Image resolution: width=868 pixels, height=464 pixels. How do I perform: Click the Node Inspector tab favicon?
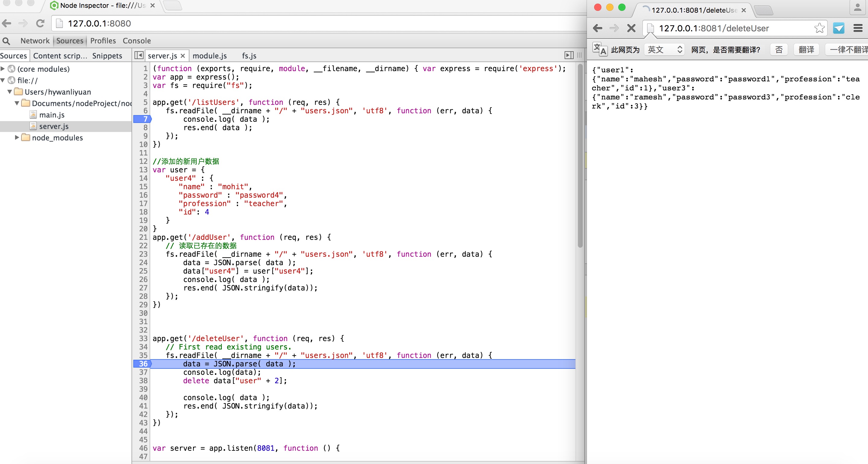[54, 5]
